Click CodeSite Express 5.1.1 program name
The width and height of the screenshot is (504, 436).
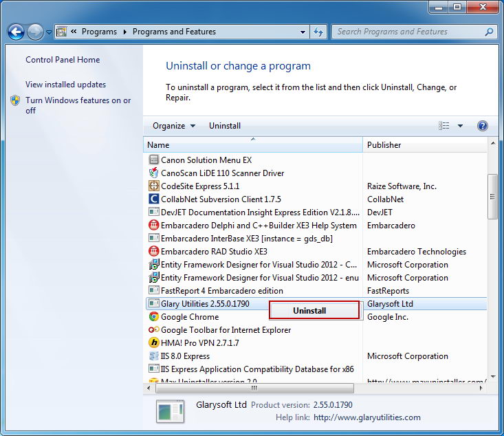200,186
